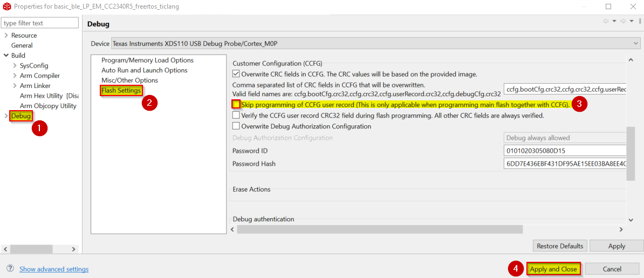The height and width of the screenshot is (278, 644).
Task: Expand the Arm Linker tree node
Action: click(x=15, y=85)
